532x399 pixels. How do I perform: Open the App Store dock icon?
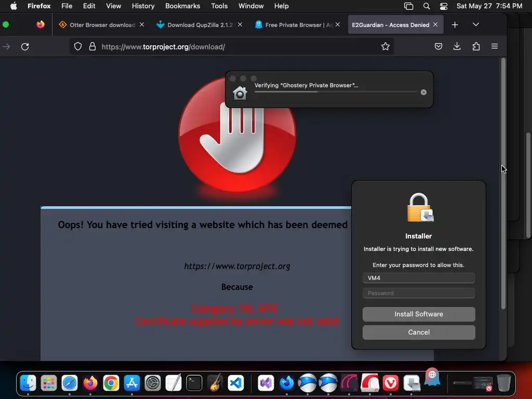[131, 383]
